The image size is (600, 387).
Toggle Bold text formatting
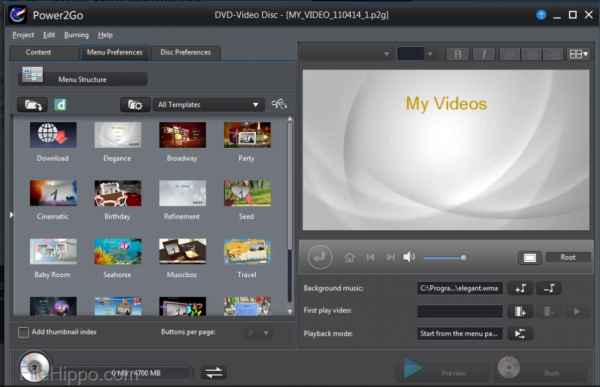coord(458,54)
